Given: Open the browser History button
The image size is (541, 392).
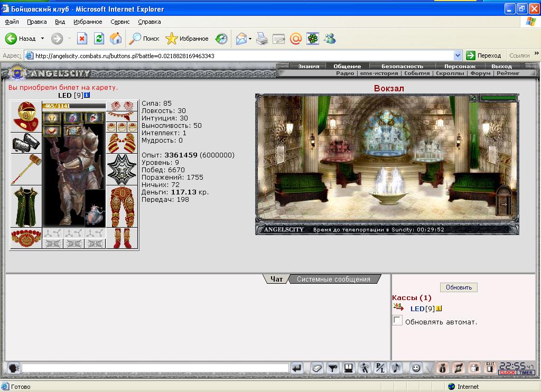Looking at the screenshot, I should point(221,39).
